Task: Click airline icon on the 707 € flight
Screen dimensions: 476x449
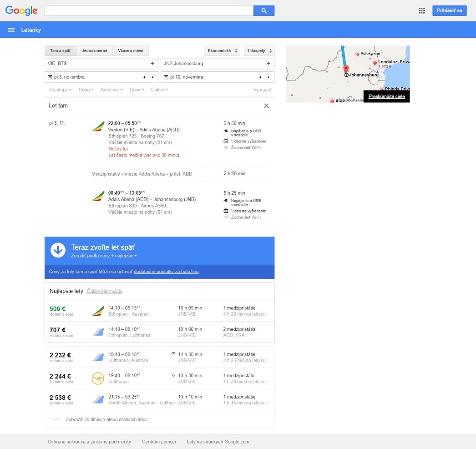Action: 98,332
